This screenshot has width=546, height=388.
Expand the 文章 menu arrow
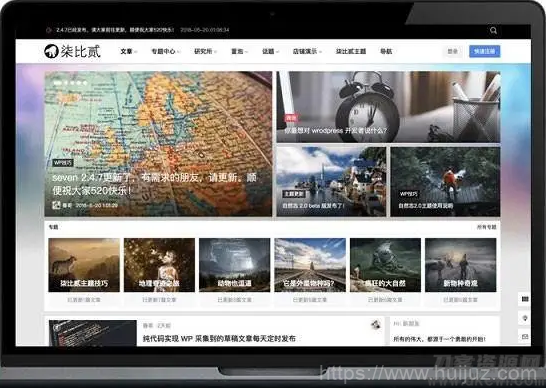[x=136, y=52]
